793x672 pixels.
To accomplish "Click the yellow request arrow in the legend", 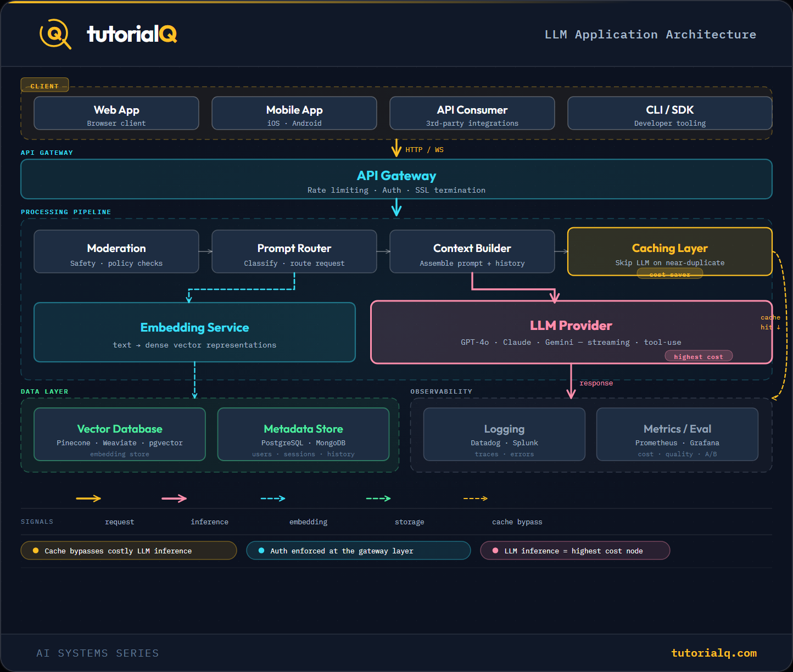I will 88,499.
